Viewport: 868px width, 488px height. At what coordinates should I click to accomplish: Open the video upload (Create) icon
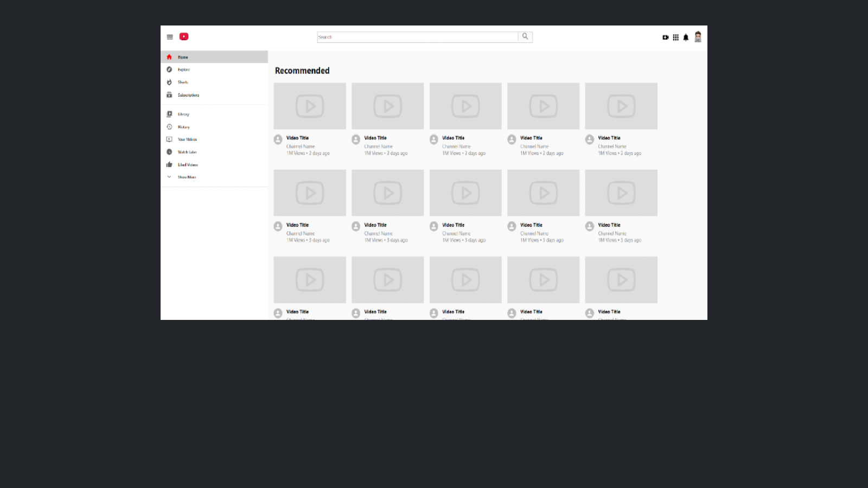coord(666,37)
